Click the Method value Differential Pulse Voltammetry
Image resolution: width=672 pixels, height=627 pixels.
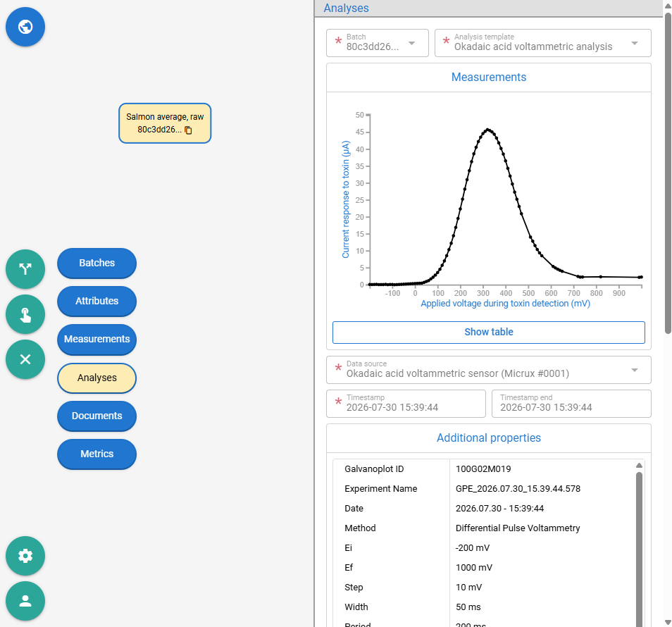tap(518, 528)
